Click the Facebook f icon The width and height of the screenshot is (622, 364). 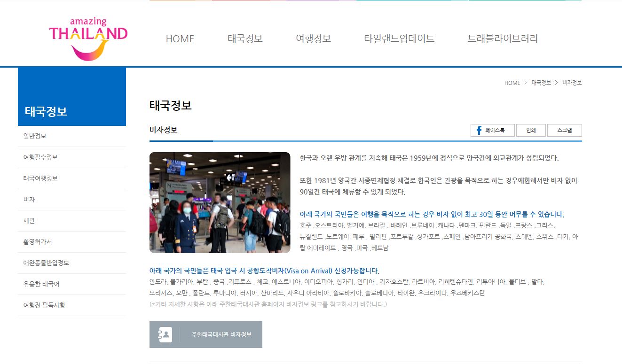point(479,131)
